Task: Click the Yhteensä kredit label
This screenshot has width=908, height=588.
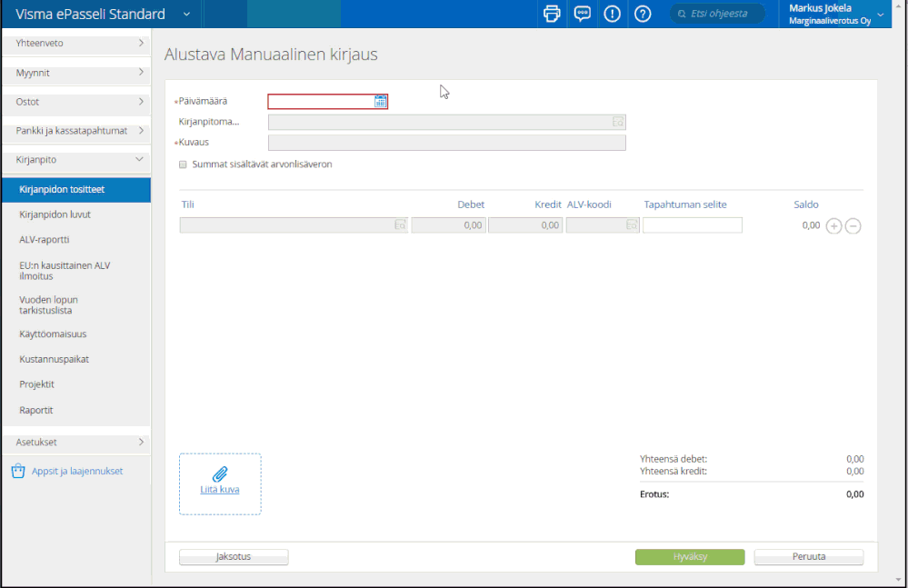Action: pos(674,471)
